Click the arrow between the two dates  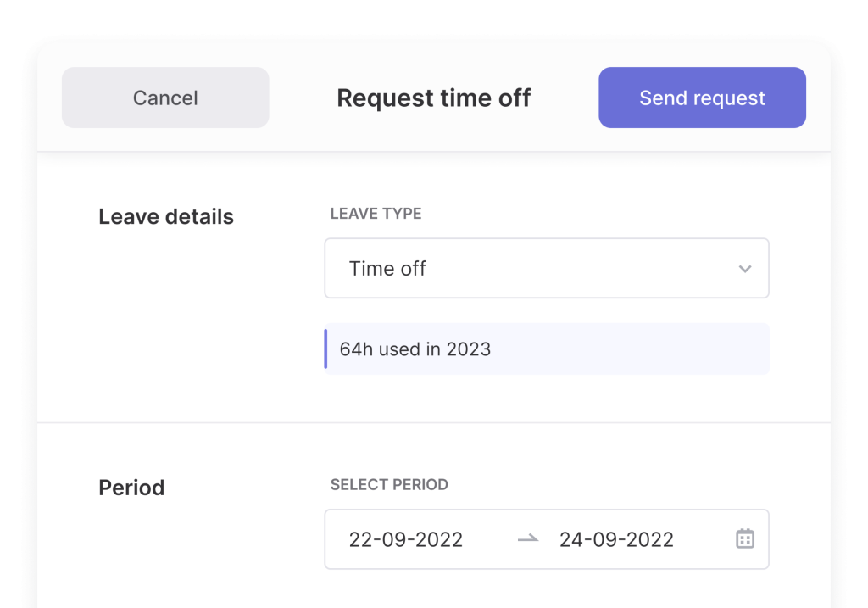(528, 539)
